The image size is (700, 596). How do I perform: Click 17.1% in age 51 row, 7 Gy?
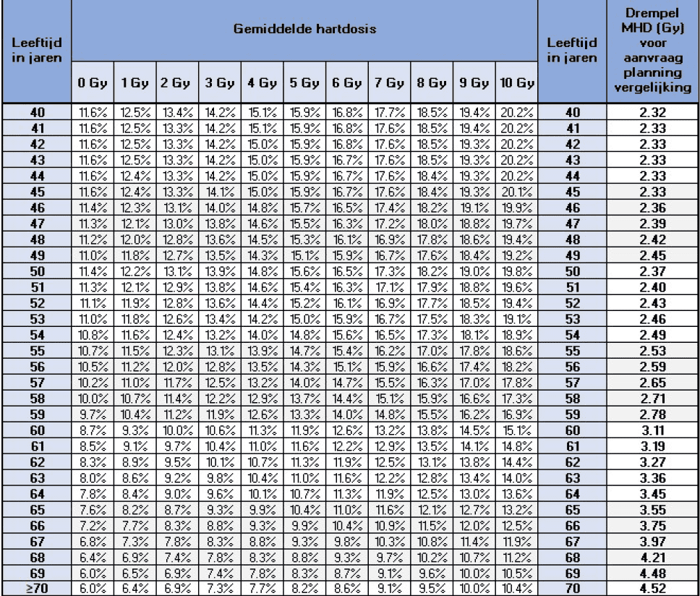pos(389,287)
